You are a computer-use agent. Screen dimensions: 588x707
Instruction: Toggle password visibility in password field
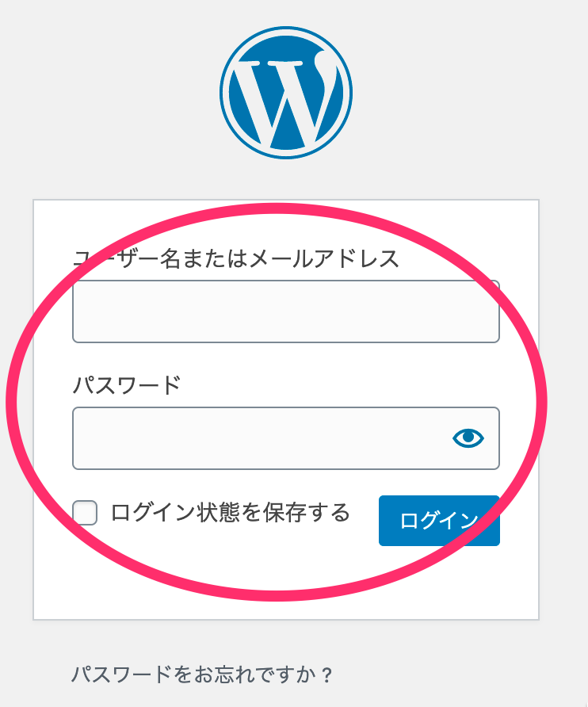tap(468, 438)
